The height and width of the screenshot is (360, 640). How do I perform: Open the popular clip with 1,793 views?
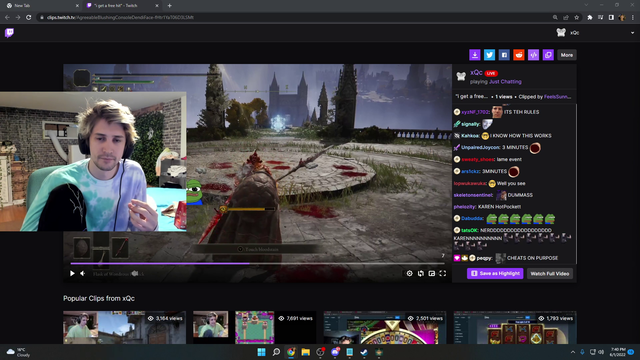(515, 327)
